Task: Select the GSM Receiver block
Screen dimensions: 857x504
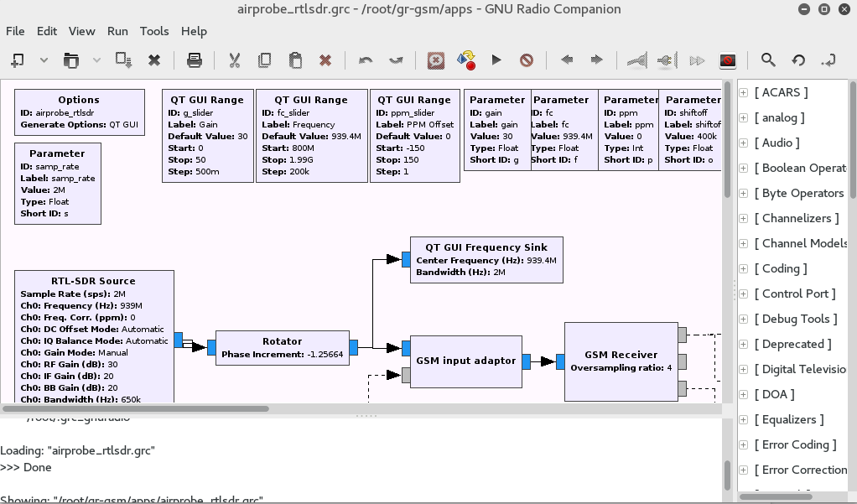Action: pos(621,361)
